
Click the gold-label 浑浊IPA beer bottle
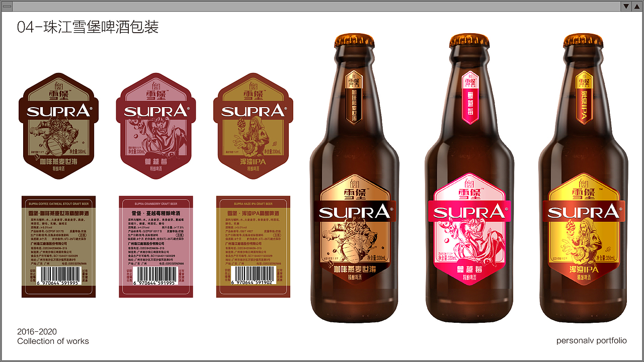tap(583, 178)
